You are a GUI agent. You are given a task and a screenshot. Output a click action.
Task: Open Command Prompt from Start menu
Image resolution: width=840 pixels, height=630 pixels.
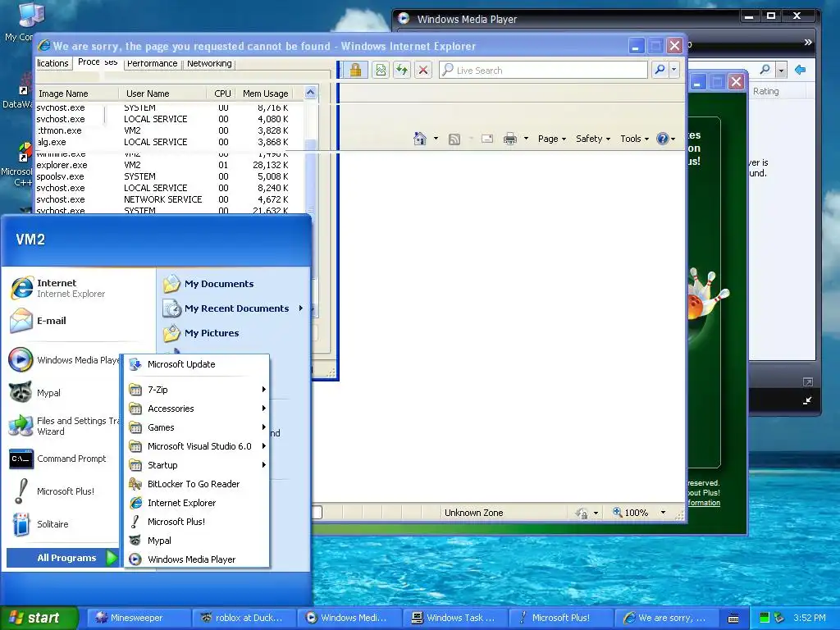pyautogui.click(x=58, y=459)
